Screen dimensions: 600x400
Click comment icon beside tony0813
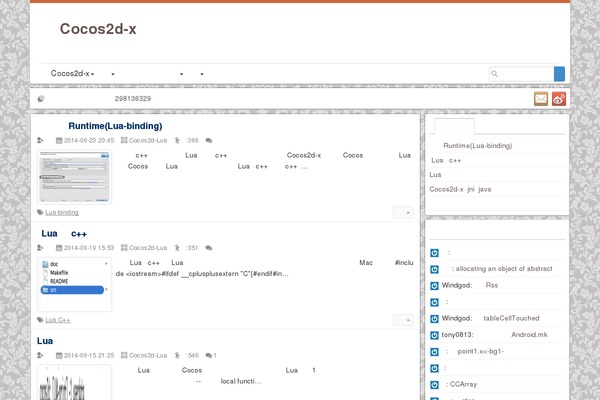(434, 335)
